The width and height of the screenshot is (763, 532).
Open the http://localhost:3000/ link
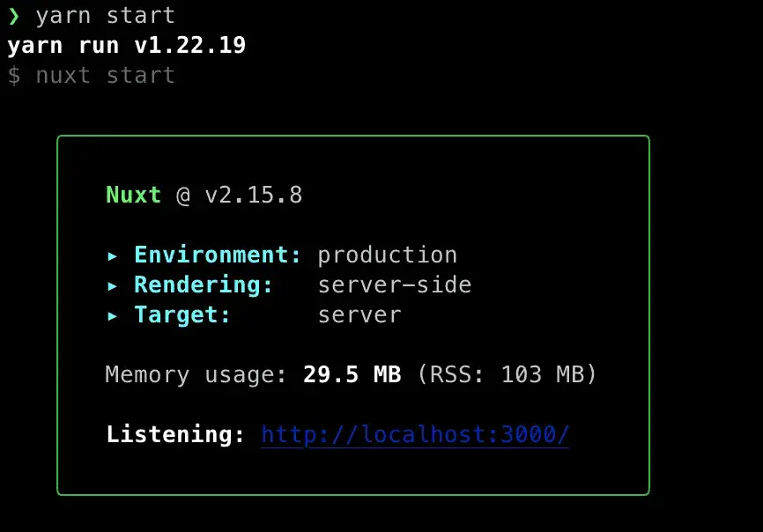[x=415, y=434]
